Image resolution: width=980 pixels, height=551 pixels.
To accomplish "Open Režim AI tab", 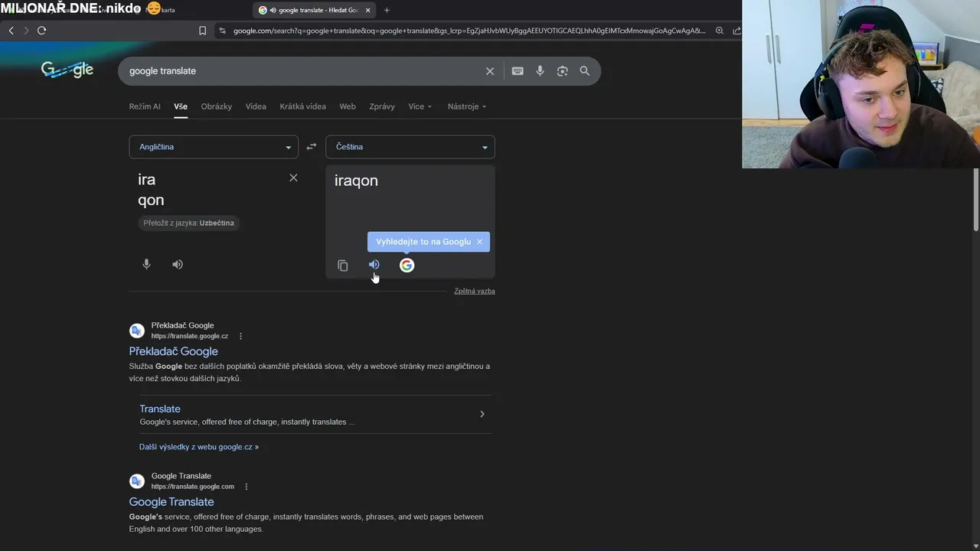I will click(145, 106).
